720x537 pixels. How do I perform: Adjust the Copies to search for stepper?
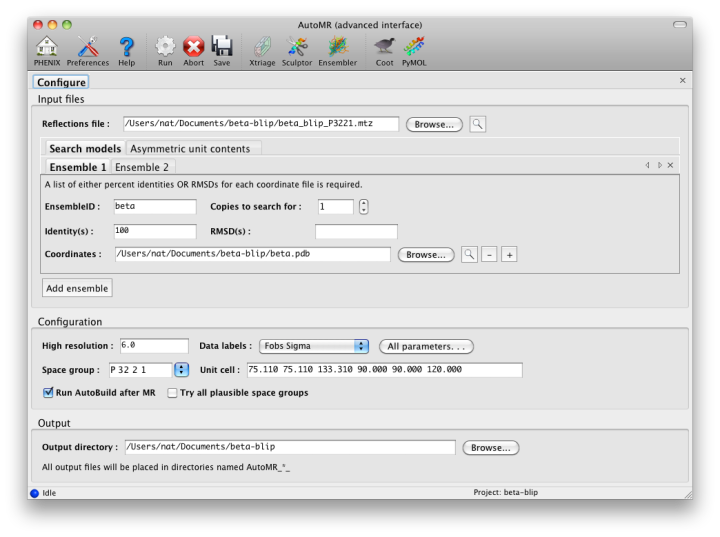tap(363, 207)
